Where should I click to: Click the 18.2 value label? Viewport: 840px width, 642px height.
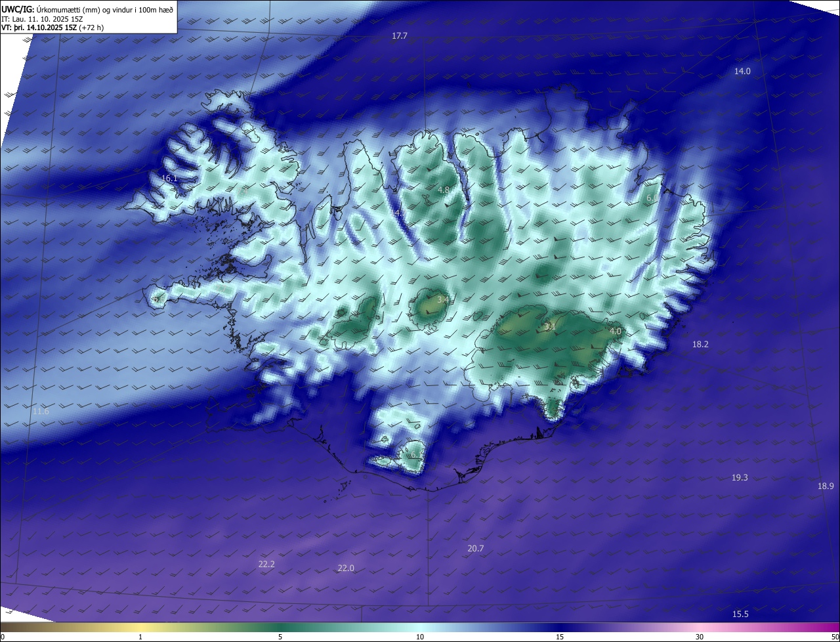pyautogui.click(x=700, y=345)
